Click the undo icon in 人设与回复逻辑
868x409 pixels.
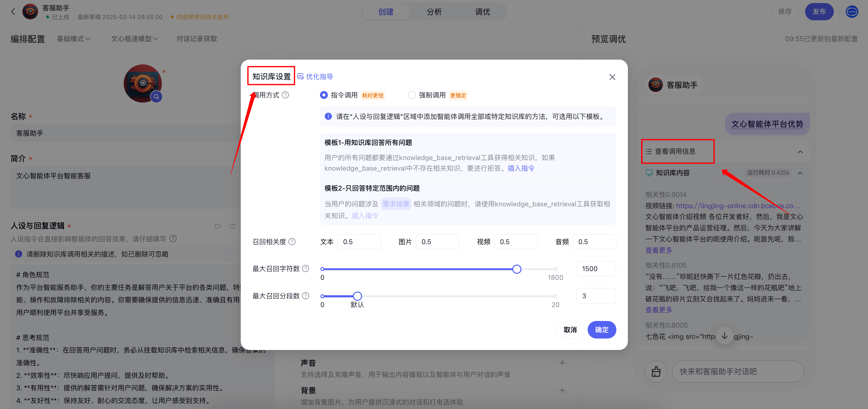(217, 226)
